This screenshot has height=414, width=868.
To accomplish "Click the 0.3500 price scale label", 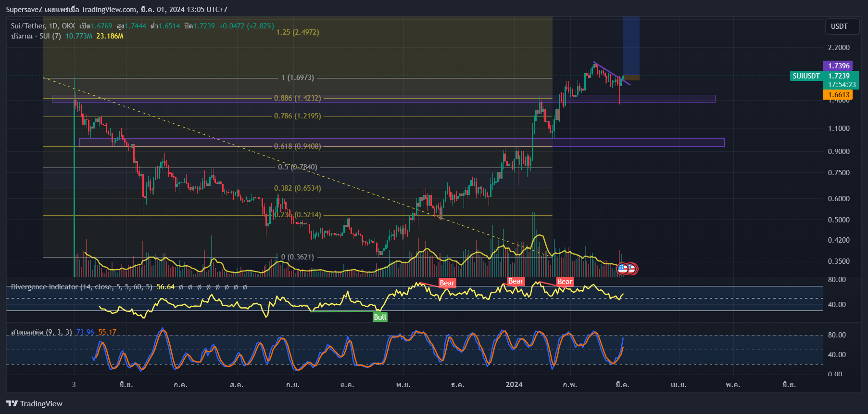I will tap(839, 261).
